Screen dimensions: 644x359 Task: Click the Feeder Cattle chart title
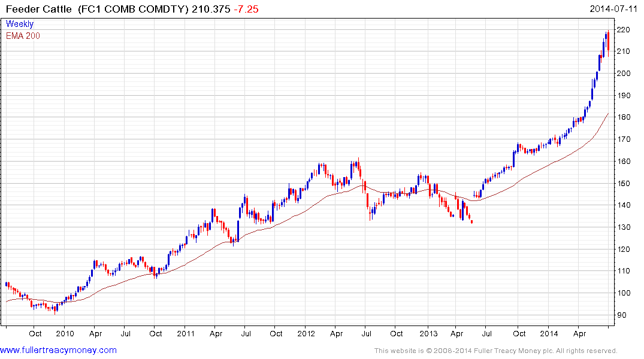pos(38,9)
